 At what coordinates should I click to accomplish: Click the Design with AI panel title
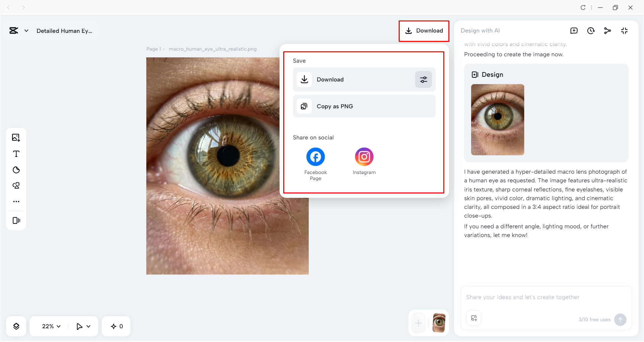pos(480,31)
